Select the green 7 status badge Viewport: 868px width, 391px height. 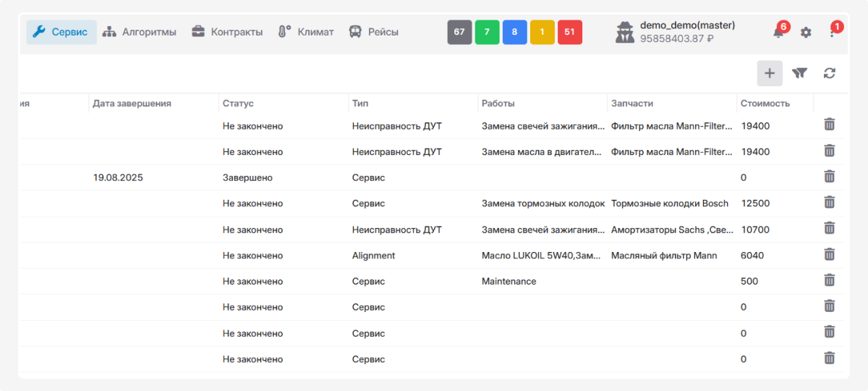[x=487, y=32]
